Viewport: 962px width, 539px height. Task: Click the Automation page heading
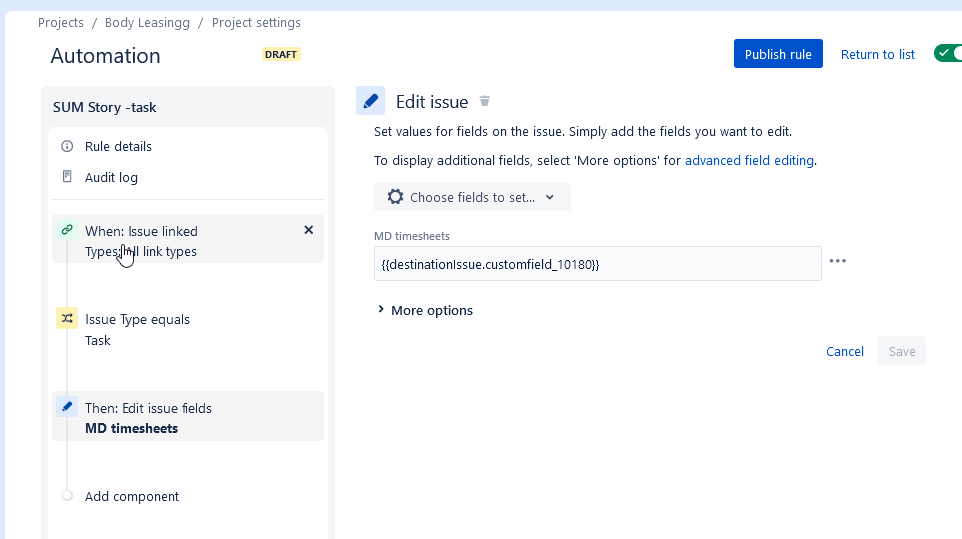click(106, 56)
